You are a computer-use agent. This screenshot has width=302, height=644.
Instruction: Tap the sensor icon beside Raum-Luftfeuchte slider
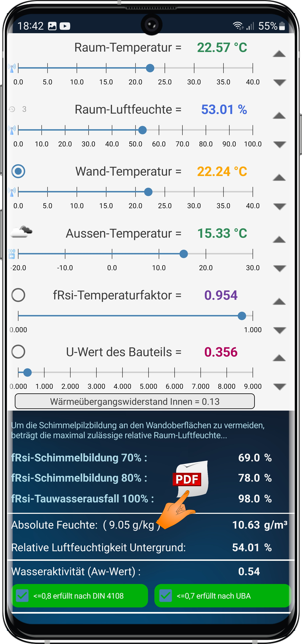click(12, 130)
